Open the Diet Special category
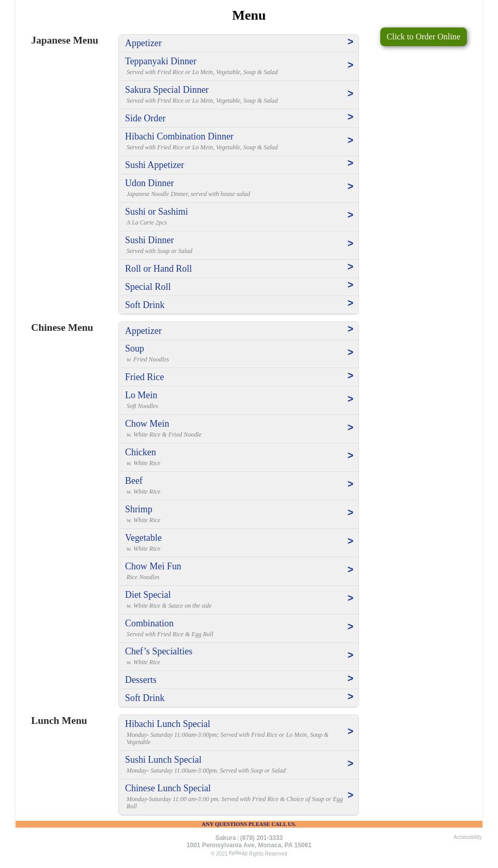 148,595
